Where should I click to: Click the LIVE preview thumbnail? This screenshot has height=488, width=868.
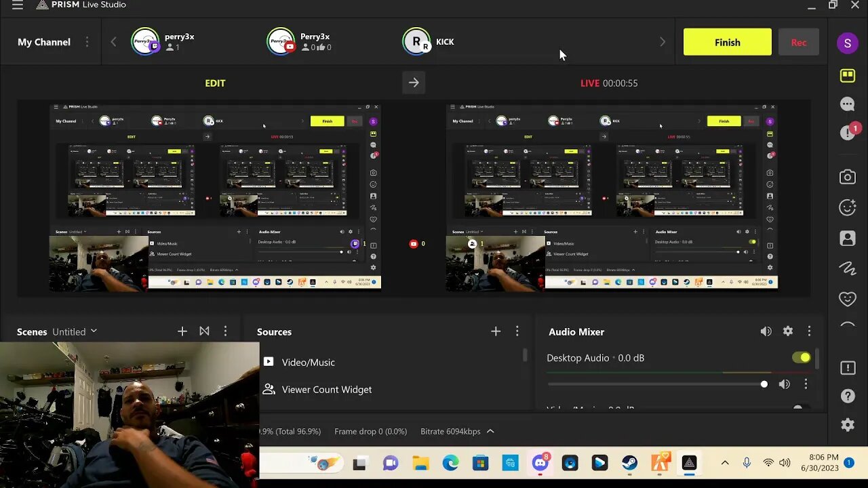pyautogui.click(x=612, y=197)
